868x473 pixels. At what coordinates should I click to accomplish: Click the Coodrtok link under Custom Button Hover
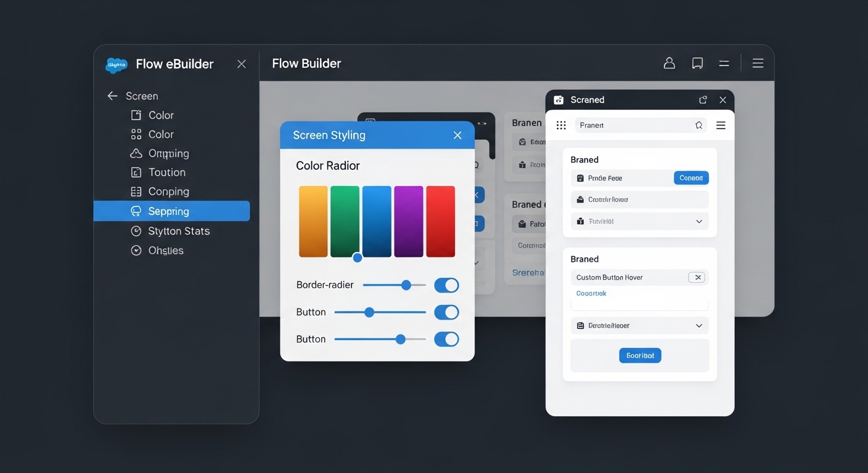pyautogui.click(x=591, y=293)
